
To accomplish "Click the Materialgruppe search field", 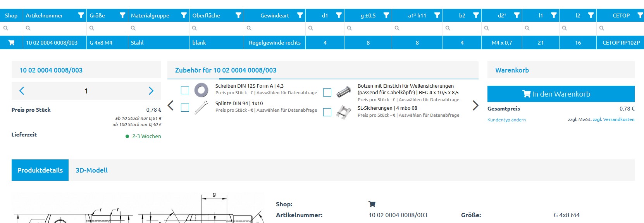I will 158,28.
